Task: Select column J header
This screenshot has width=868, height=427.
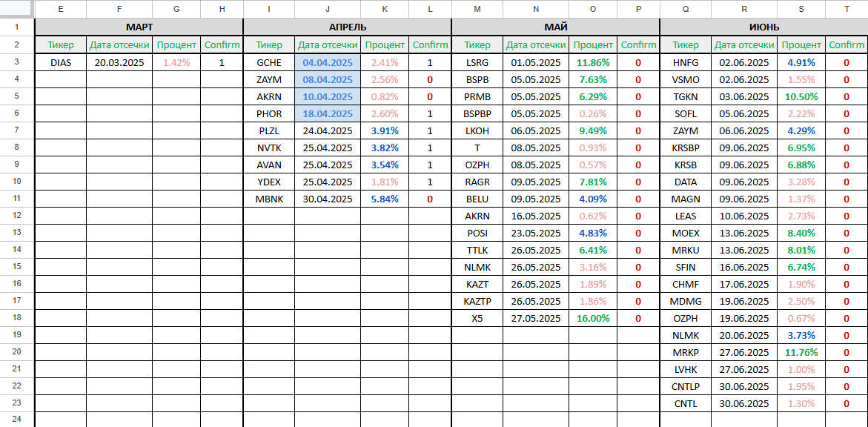Action: point(327,9)
